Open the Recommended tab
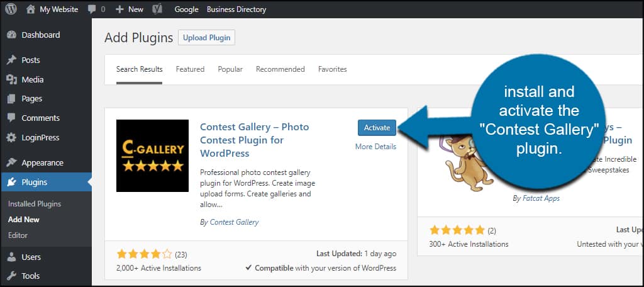 280,69
